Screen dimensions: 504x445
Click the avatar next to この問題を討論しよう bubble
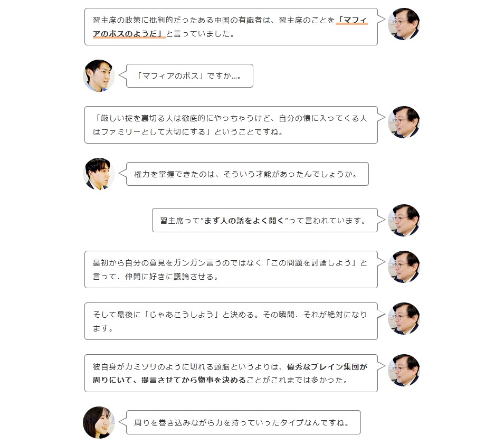tap(404, 267)
